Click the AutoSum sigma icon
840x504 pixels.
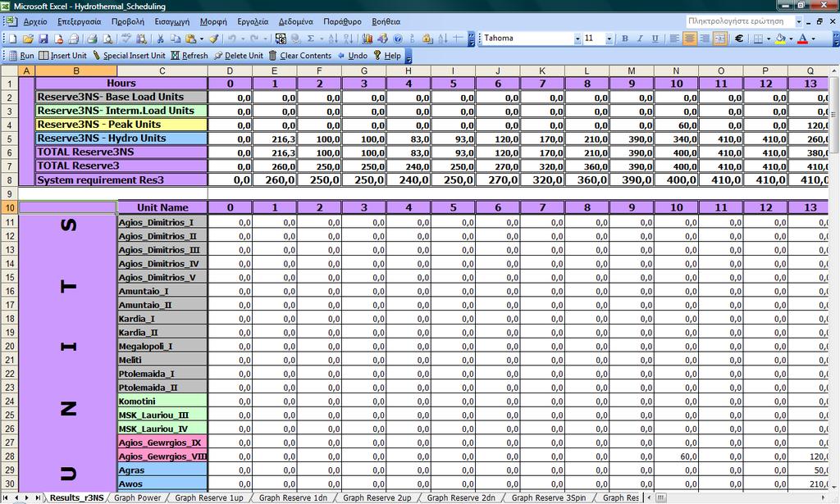click(x=310, y=39)
